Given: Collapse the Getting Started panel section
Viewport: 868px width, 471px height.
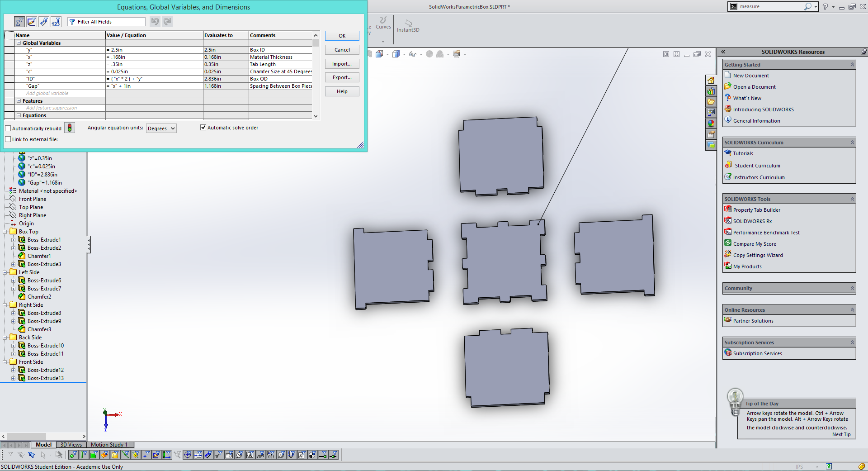Looking at the screenshot, I should pos(852,65).
